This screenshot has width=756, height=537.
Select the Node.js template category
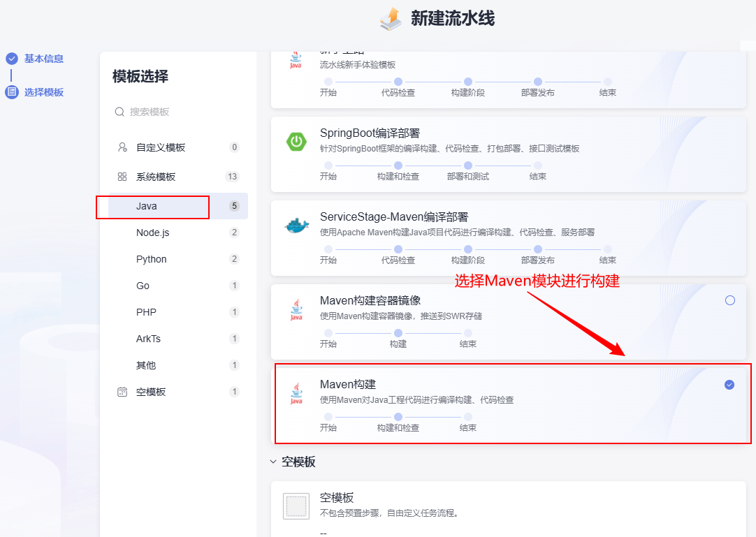[178, 233]
